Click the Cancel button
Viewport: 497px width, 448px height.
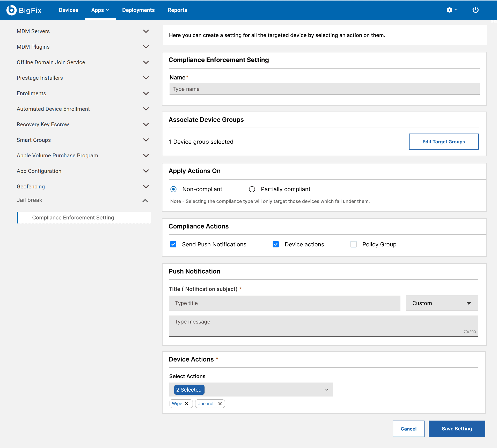pyautogui.click(x=408, y=429)
